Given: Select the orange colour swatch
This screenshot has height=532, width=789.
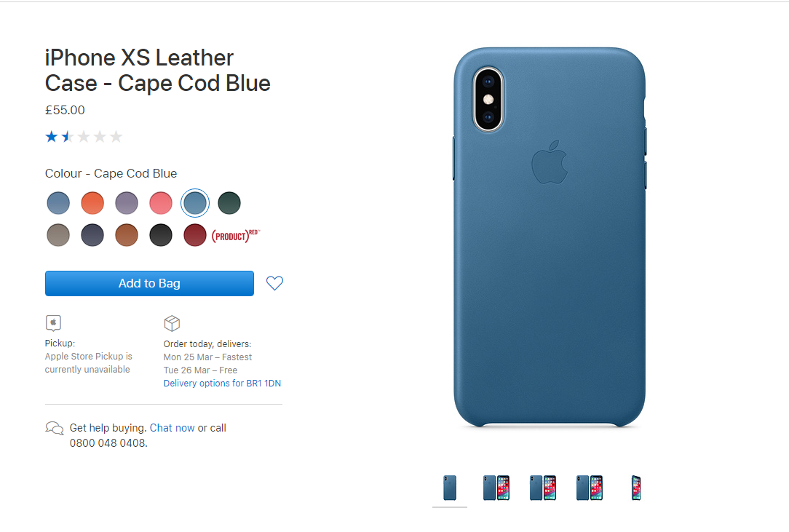Looking at the screenshot, I should click(92, 203).
